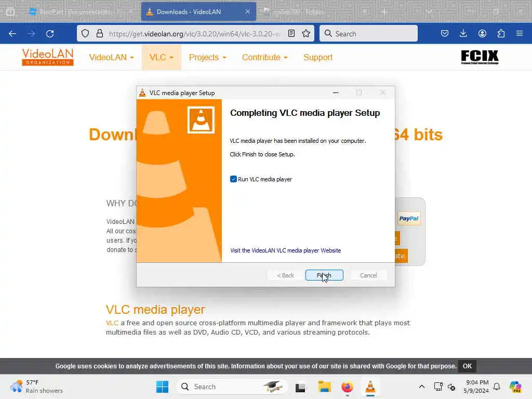532x399 pixels.
Task: Go back using browser back arrow
Action: pyautogui.click(x=12, y=34)
